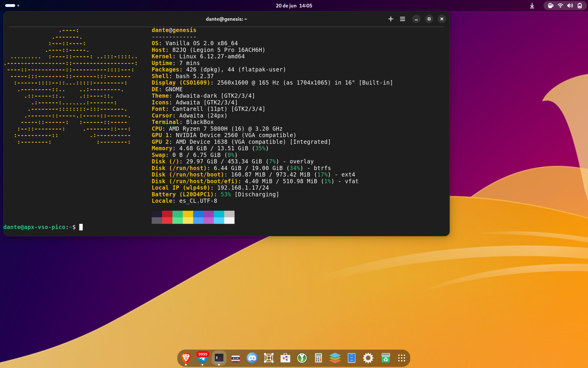Click the Icons: Adwaita line
This screenshot has height=368, width=588.
[x=195, y=103]
